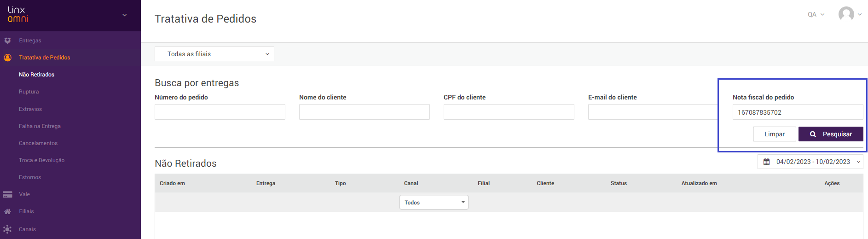Click the Canais network icon in sidebar
Image resolution: width=868 pixels, height=239 pixels.
pyautogui.click(x=7, y=229)
